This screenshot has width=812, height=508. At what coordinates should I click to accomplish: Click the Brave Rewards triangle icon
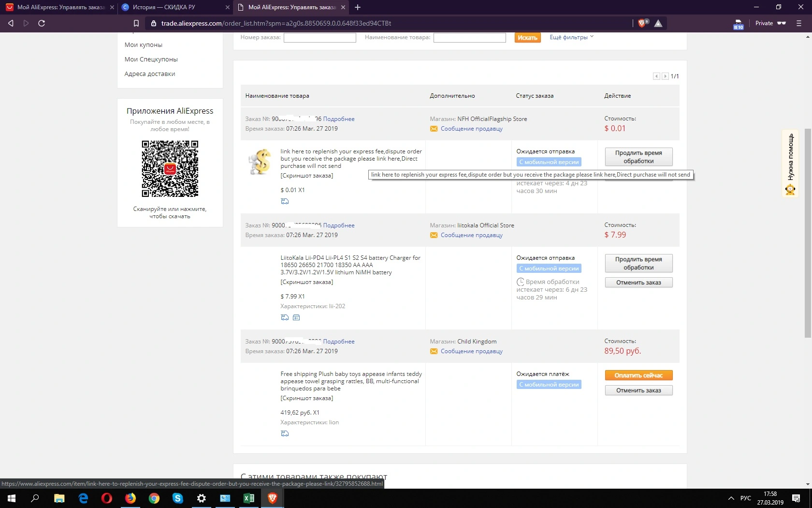658,23
